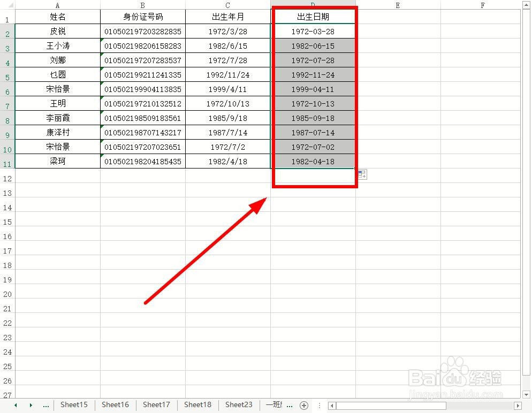Click the name cell 李丽霞

pyautogui.click(x=58, y=118)
